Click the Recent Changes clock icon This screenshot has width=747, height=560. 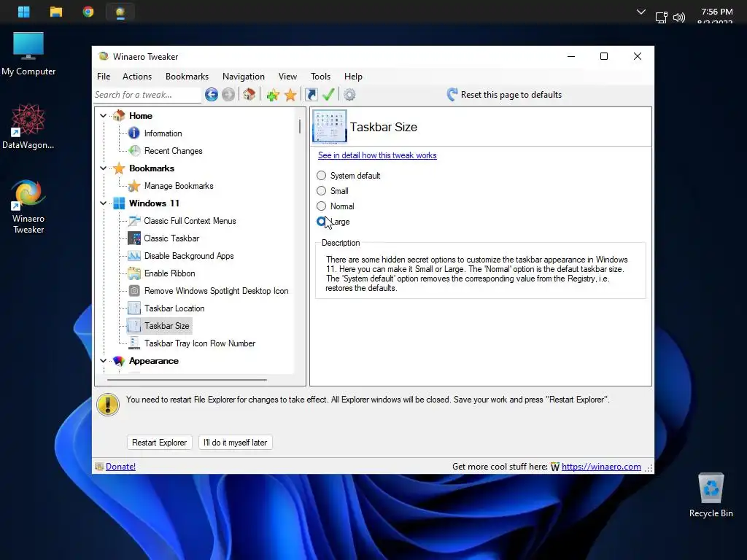click(x=134, y=151)
